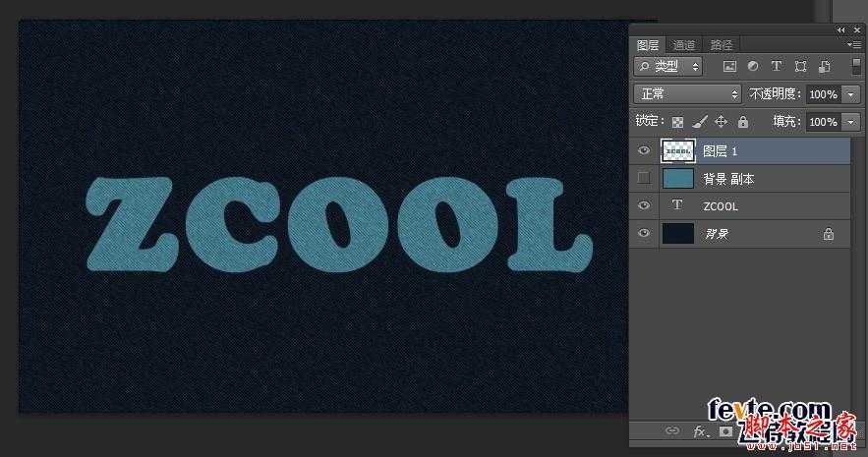The width and height of the screenshot is (868, 457).
Task: Click the link layers chain icon
Action: tap(672, 430)
